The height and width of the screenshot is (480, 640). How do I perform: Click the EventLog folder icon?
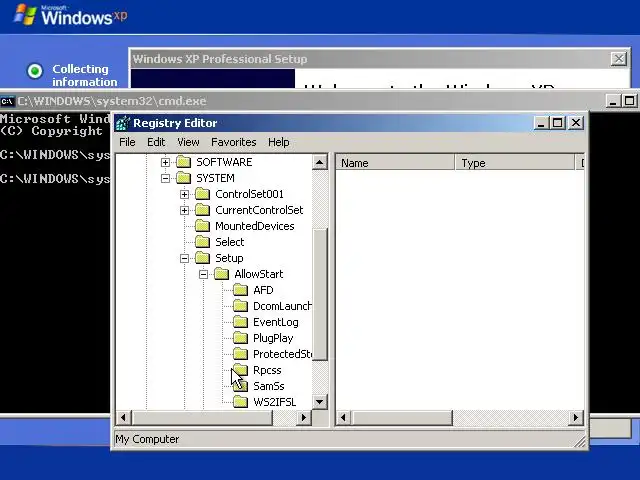tap(240, 322)
